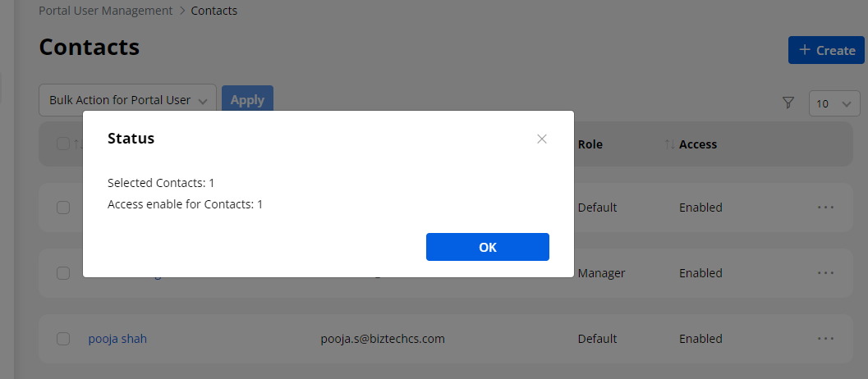Click the Role column header

590,144
